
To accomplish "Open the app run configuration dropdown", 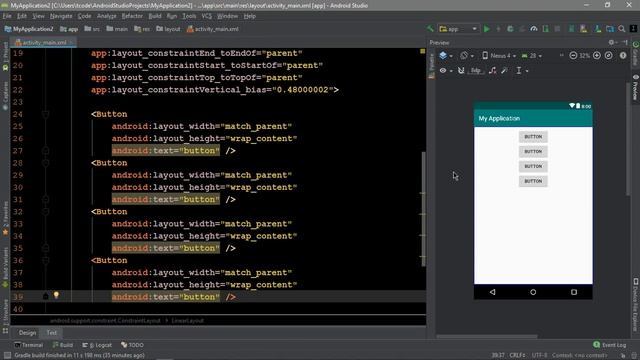I will tap(458, 29).
